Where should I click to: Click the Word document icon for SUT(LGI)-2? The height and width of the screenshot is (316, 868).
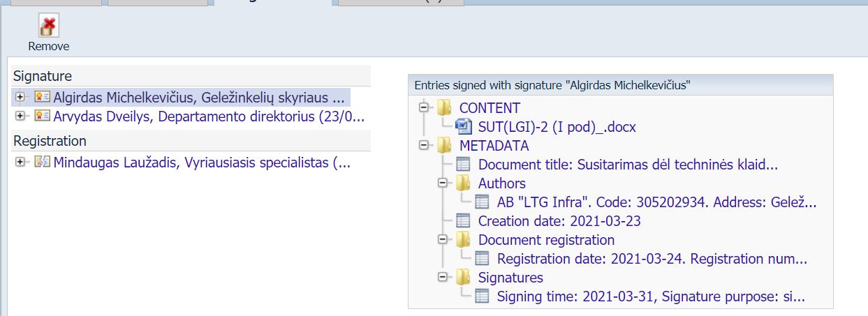(x=463, y=127)
